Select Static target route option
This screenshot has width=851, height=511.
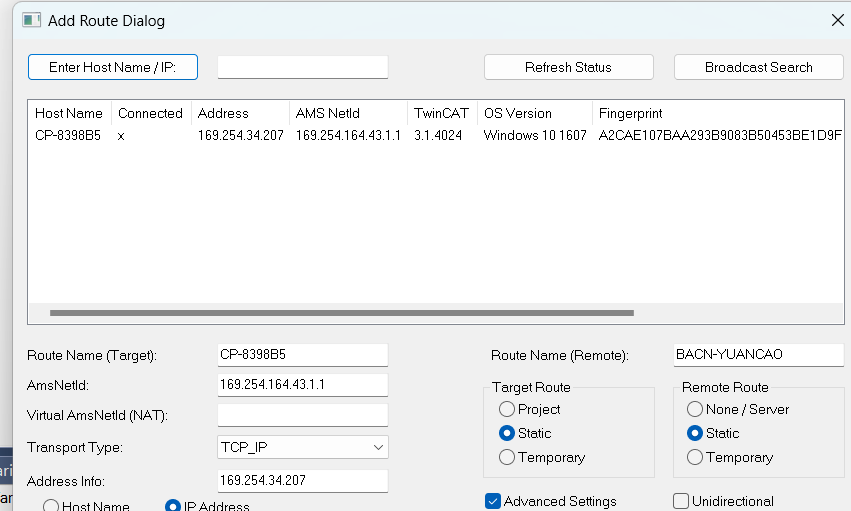pyautogui.click(x=525, y=433)
